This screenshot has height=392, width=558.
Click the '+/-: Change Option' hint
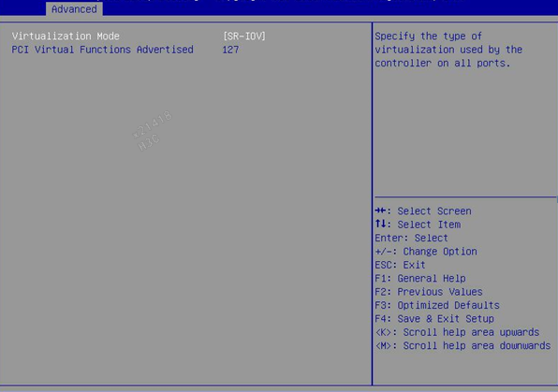tap(426, 252)
